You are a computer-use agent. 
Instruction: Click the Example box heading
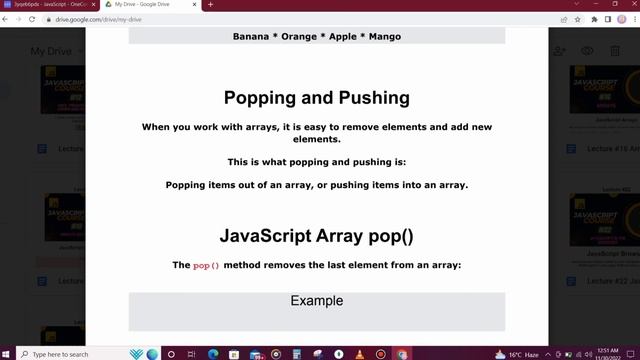[317, 301]
